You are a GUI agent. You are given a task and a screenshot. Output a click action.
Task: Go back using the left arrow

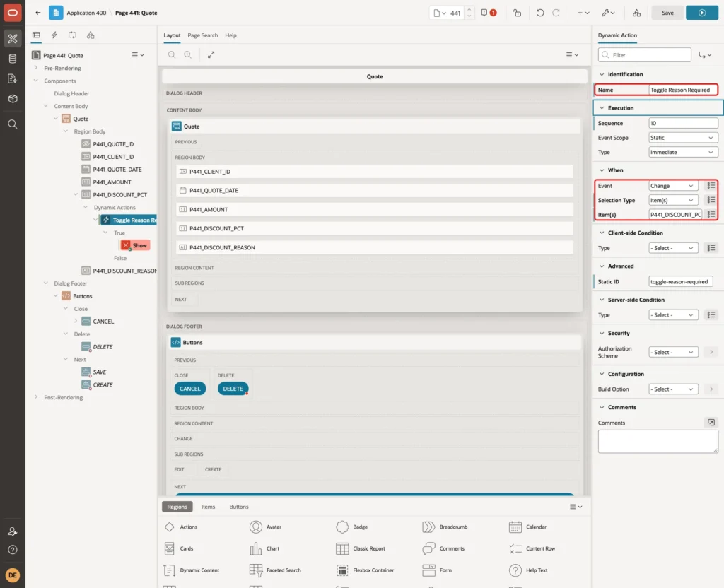point(38,13)
